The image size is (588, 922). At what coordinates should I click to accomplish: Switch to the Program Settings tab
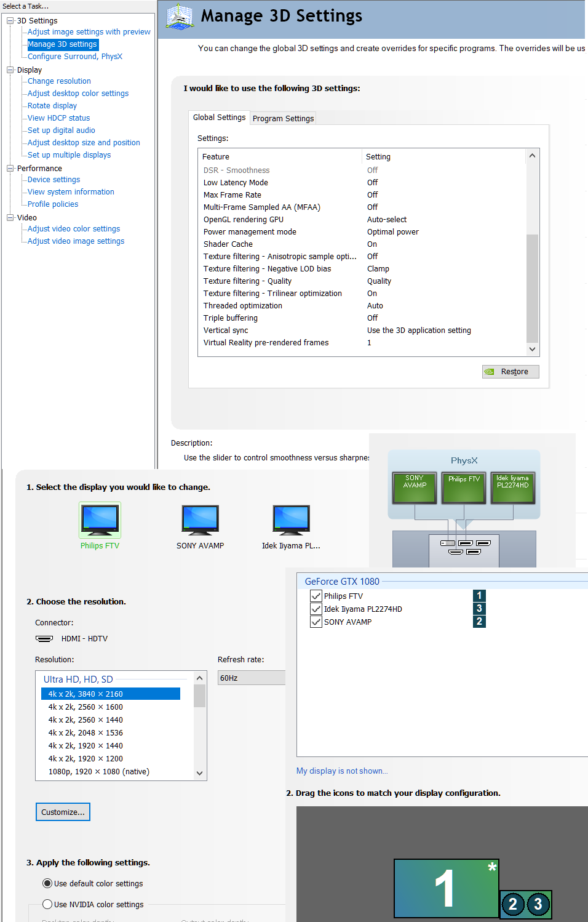click(x=283, y=119)
